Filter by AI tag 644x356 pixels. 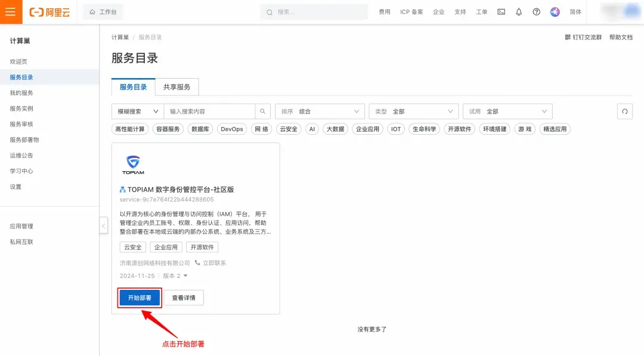tap(312, 129)
